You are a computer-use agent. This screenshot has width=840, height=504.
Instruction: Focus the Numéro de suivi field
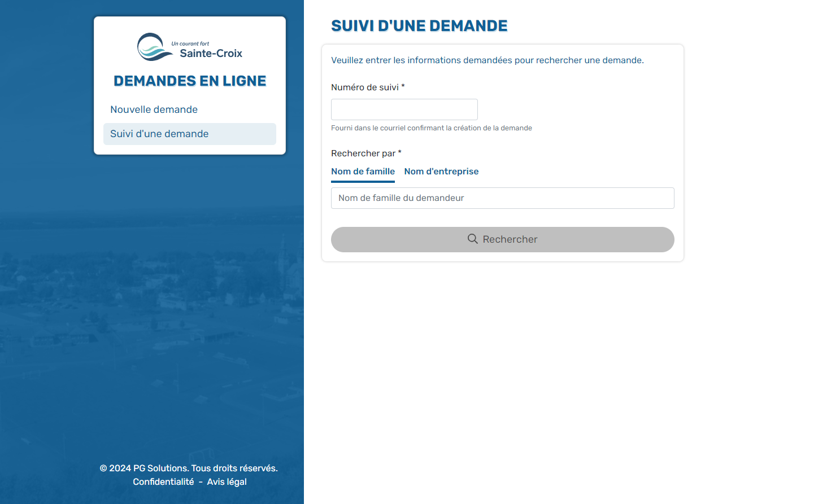click(x=404, y=109)
